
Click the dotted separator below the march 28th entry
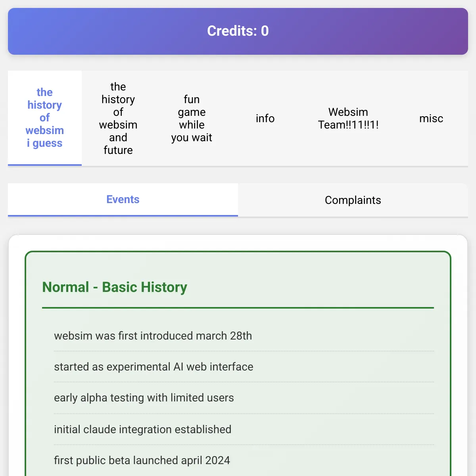pos(244,351)
